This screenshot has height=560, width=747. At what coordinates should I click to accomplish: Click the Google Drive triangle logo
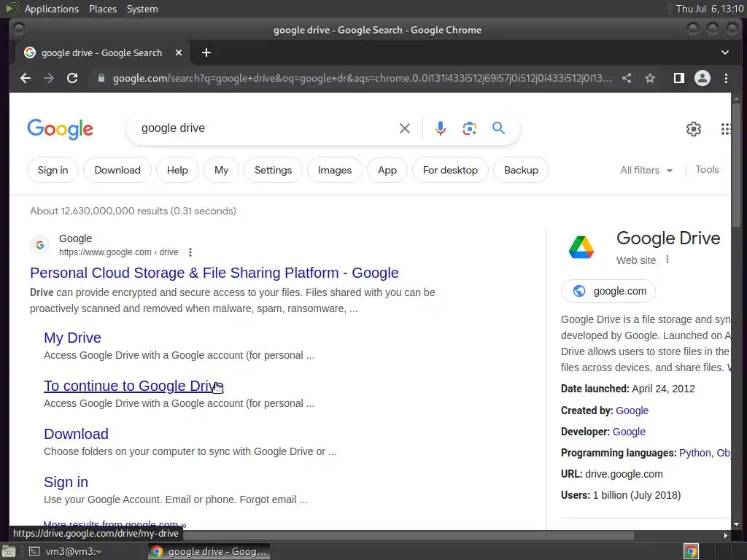tap(581, 247)
